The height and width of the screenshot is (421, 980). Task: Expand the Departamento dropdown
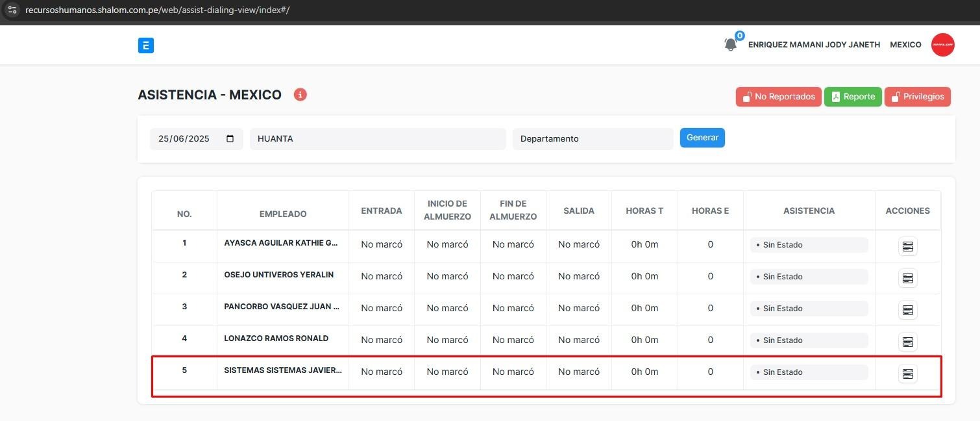pyautogui.click(x=592, y=139)
